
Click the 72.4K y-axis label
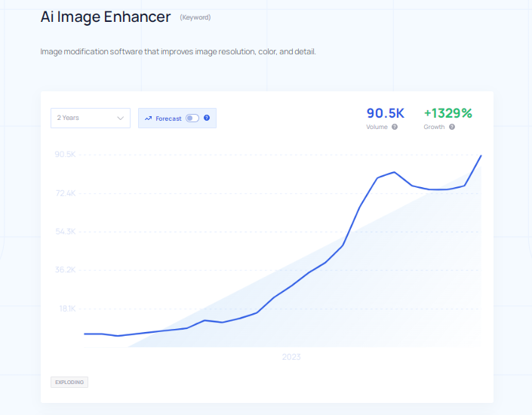pos(66,194)
